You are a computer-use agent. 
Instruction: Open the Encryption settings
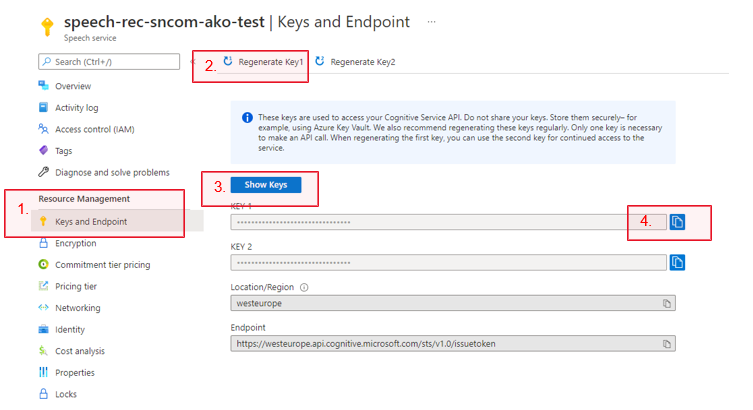[x=75, y=243]
